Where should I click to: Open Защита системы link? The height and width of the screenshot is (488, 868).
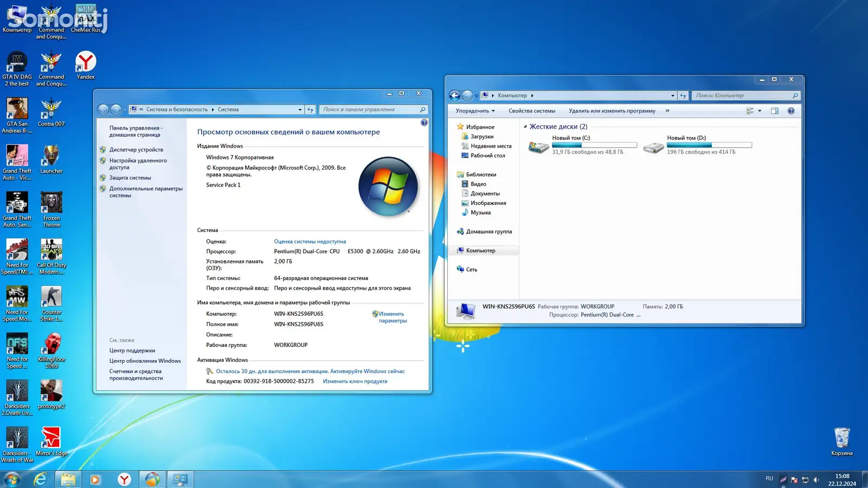pos(130,178)
